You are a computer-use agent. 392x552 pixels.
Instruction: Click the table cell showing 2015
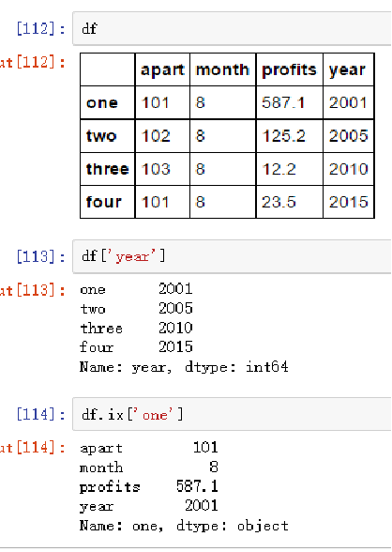point(349,202)
